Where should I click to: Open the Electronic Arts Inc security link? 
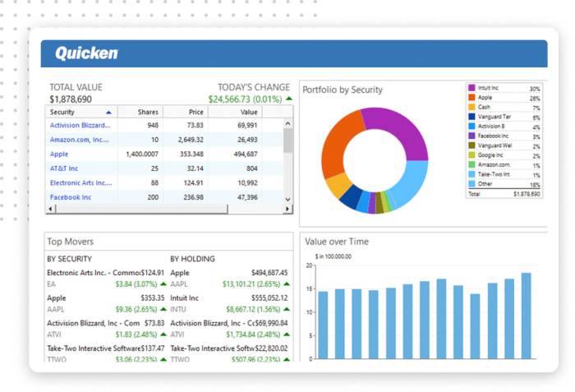(80, 182)
